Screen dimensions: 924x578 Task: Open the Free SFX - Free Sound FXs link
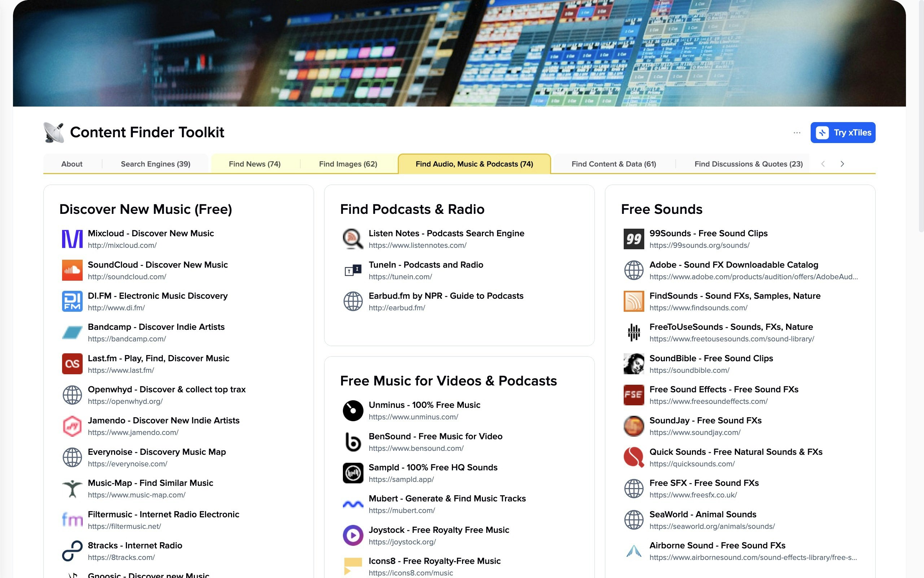coord(704,483)
